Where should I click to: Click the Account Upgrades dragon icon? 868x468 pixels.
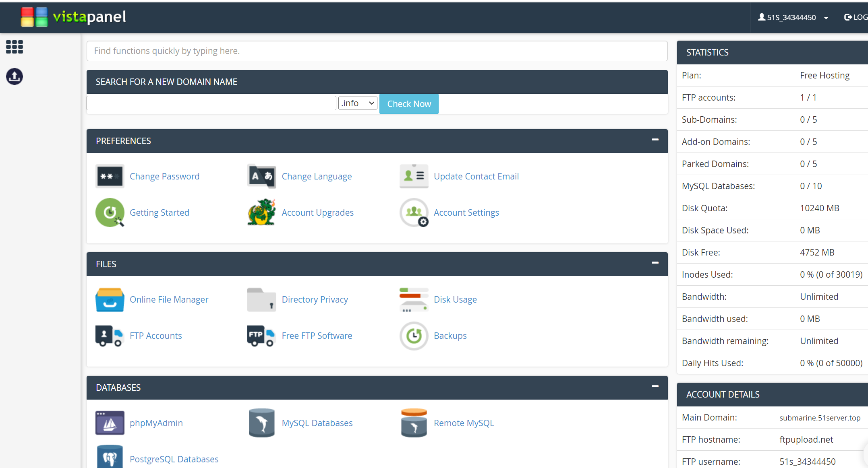262,212
